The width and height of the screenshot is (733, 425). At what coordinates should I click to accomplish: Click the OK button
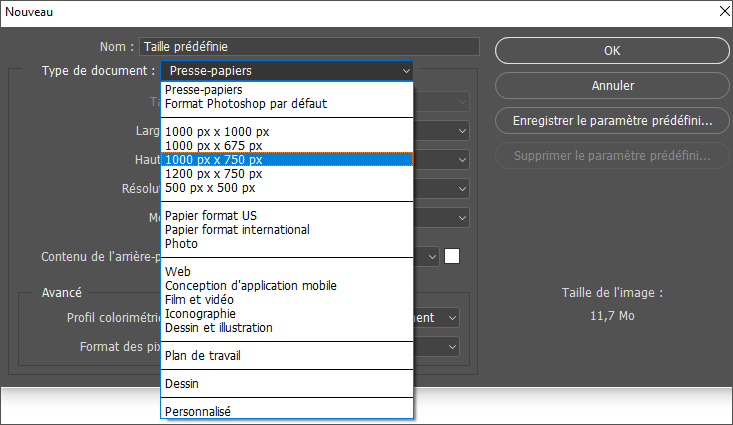click(612, 50)
